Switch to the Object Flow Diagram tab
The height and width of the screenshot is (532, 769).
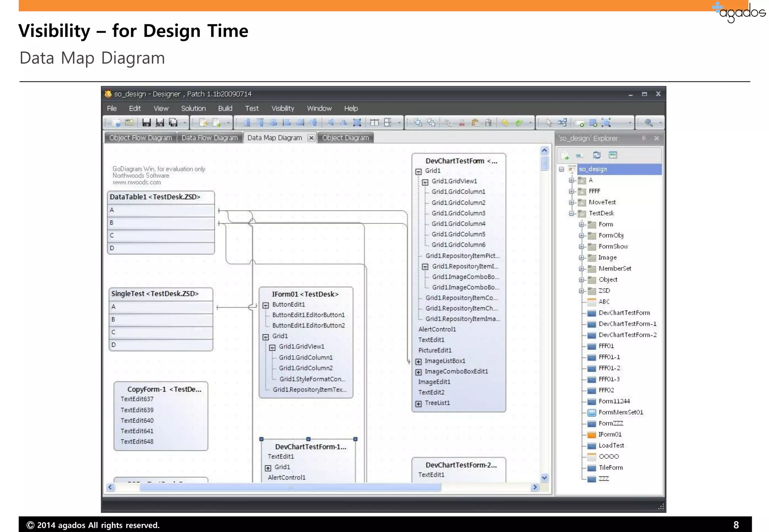(140, 138)
